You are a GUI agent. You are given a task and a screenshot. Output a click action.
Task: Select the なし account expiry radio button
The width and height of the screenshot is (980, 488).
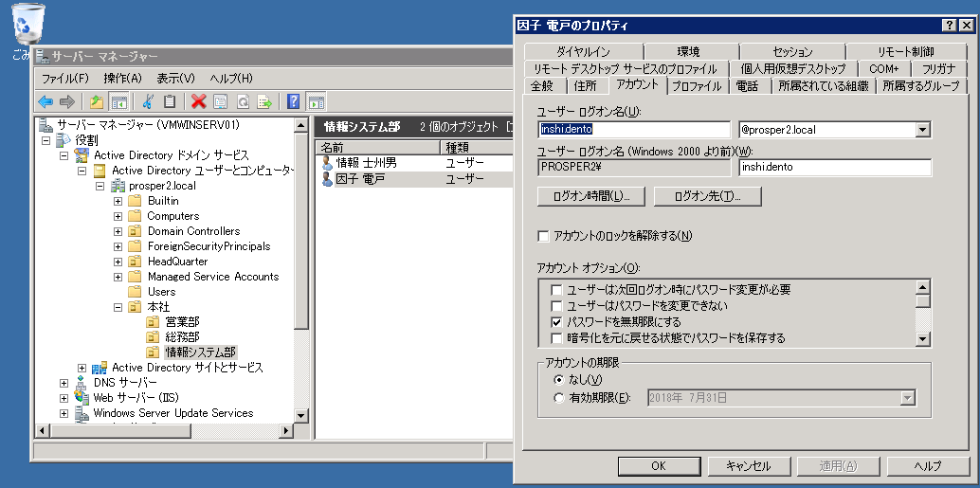559,380
